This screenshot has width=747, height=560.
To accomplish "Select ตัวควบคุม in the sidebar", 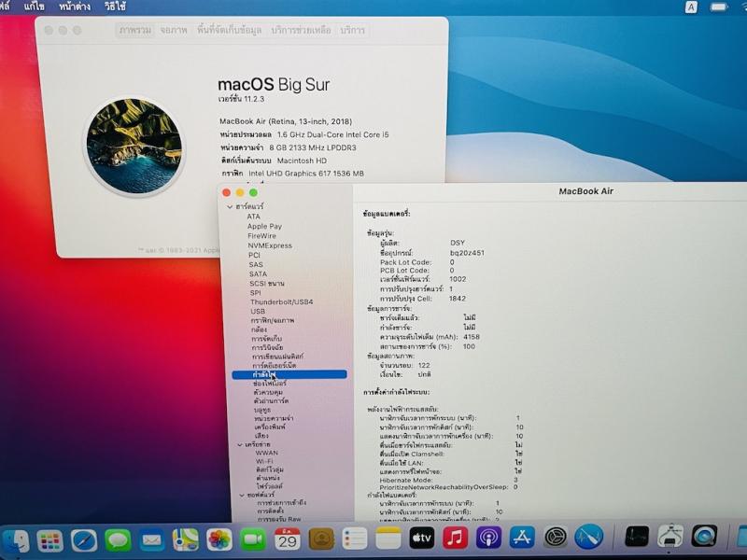I will [x=268, y=392].
